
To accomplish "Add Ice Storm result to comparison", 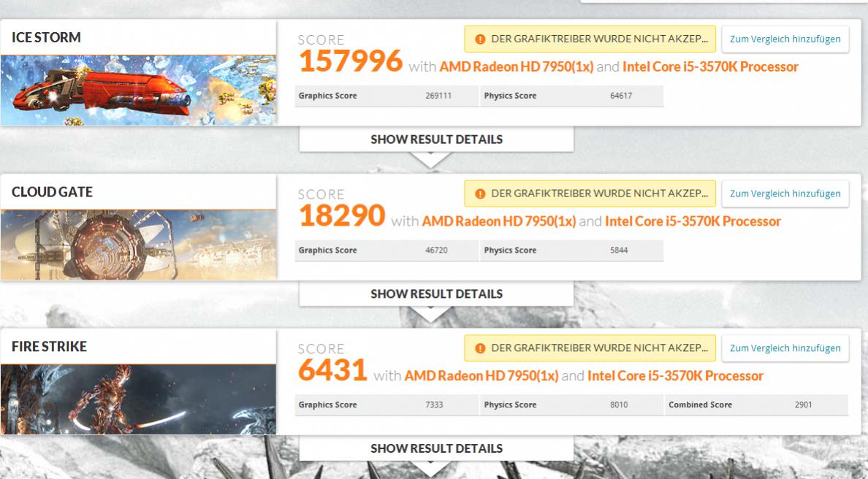I will coord(785,39).
